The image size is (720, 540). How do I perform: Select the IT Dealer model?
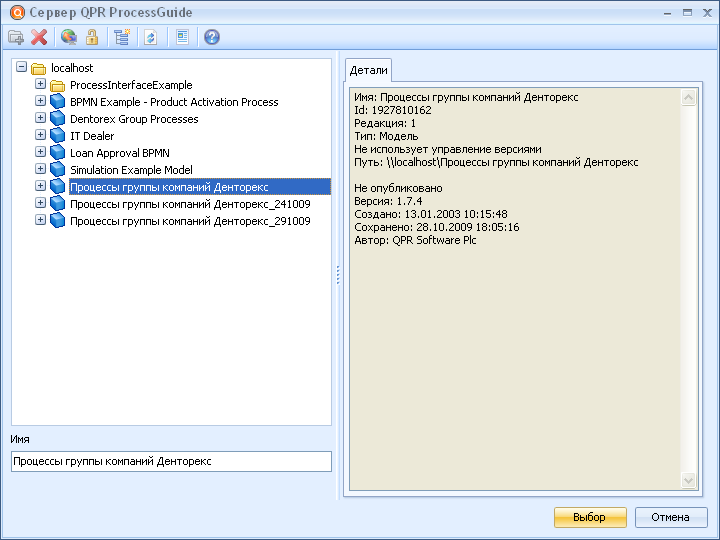click(92, 136)
